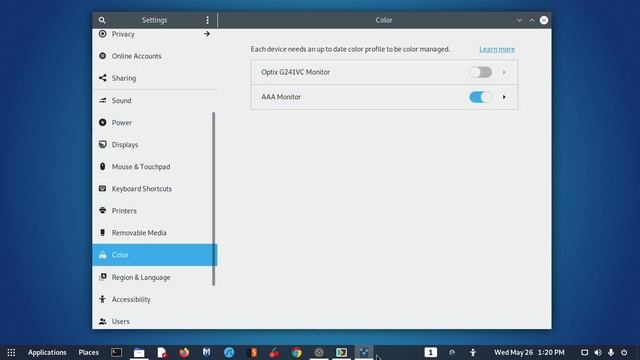
Task: Launch the Terminal from taskbar
Action: tap(116, 352)
